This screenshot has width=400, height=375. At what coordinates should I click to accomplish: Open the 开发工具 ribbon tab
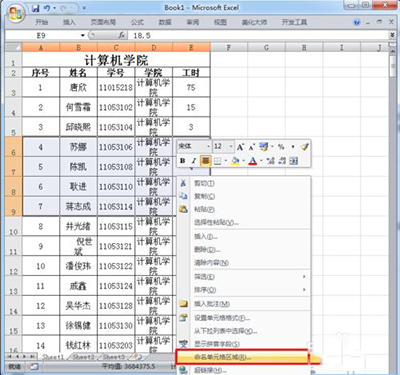point(294,22)
